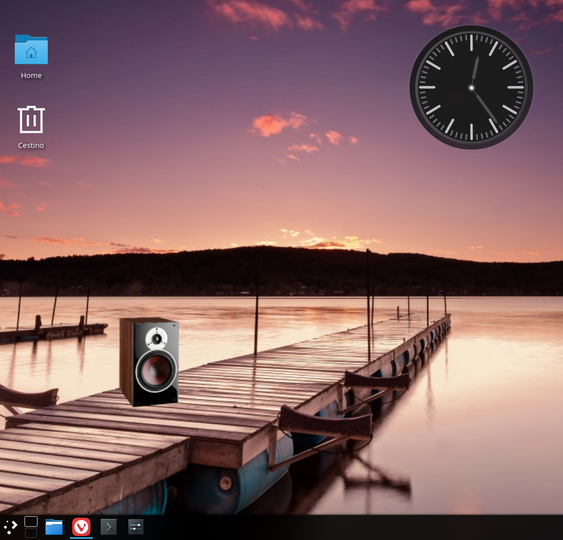The image size is (563, 540).
Task: Click the center pivot of the clock
Action: pos(471,87)
